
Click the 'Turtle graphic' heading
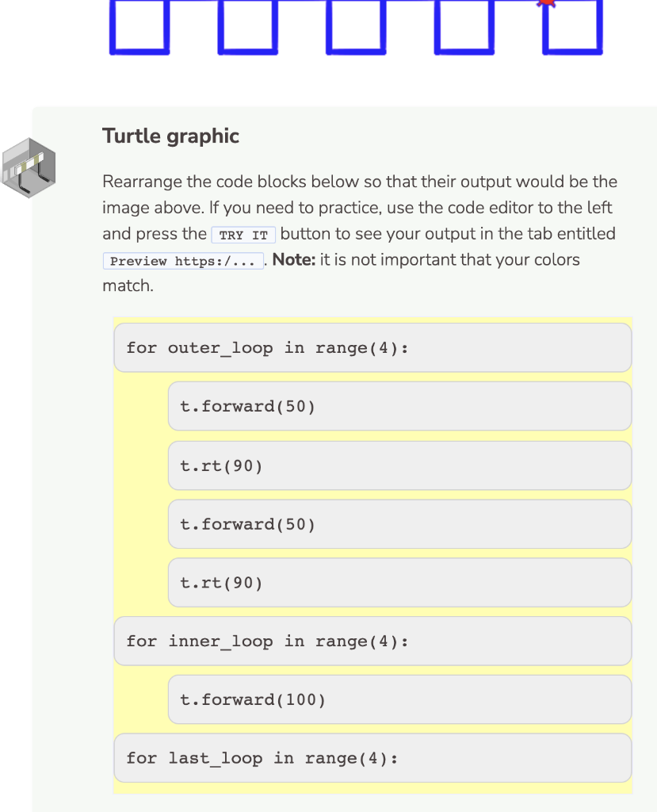pos(171,136)
